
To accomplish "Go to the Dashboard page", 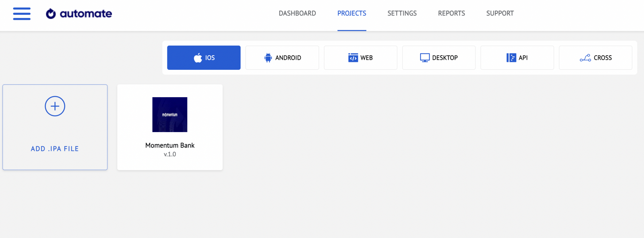I will pyautogui.click(x=297, y=13).
